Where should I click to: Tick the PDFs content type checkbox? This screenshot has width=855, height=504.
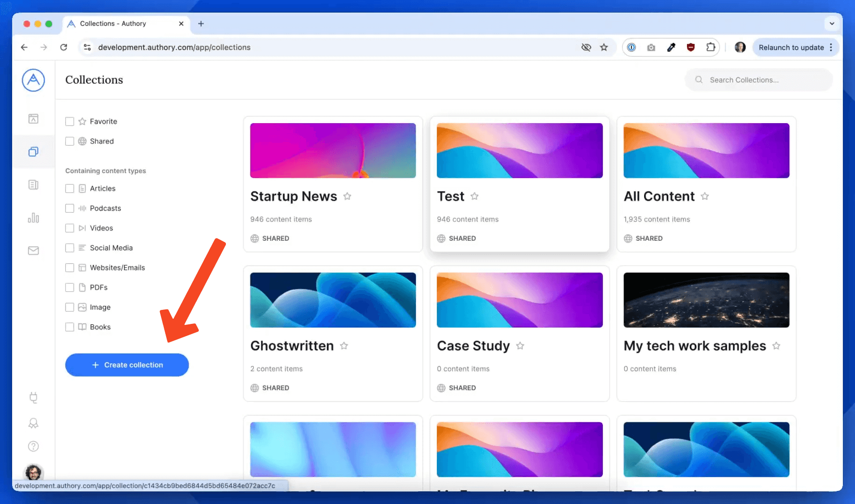click(70, 287)
